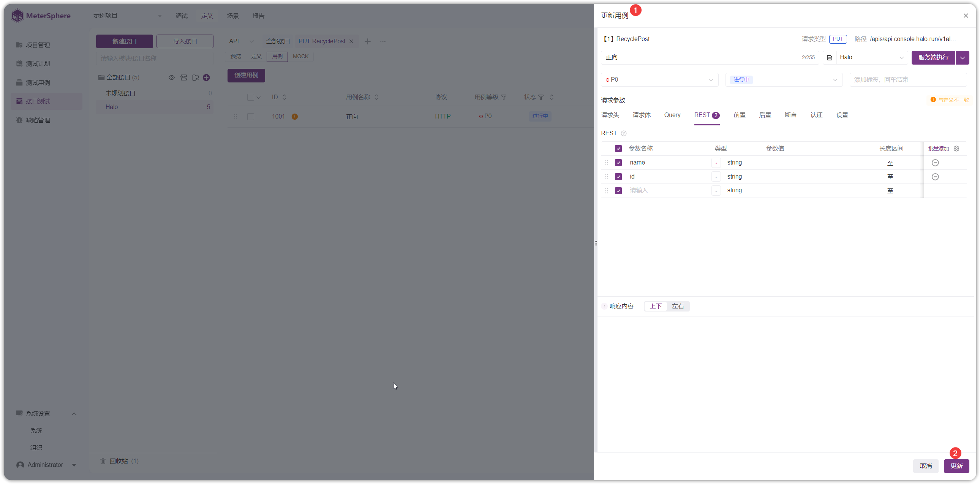This screenshot has height=484, width=980.
Task: Click the MeterSphere logo
Action: point(41,16)
